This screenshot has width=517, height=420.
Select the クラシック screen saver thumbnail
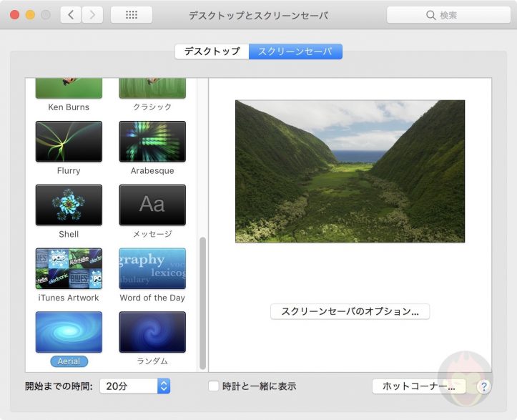point(152,88)
